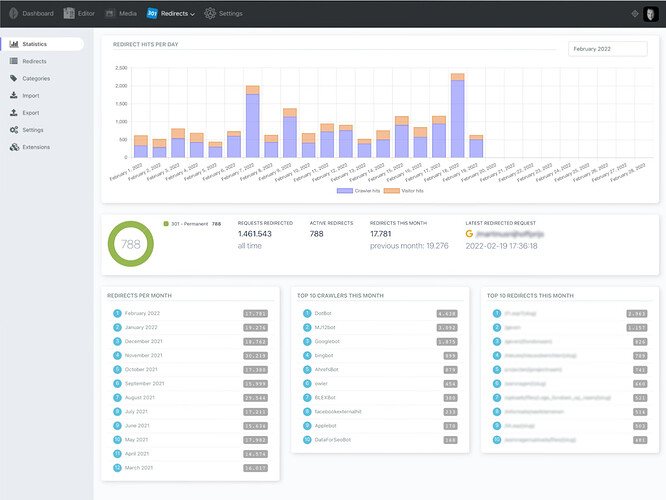This screenshot has width=666, height=500.
Task: Click the user avatar in top right
Action: (650, 13)
